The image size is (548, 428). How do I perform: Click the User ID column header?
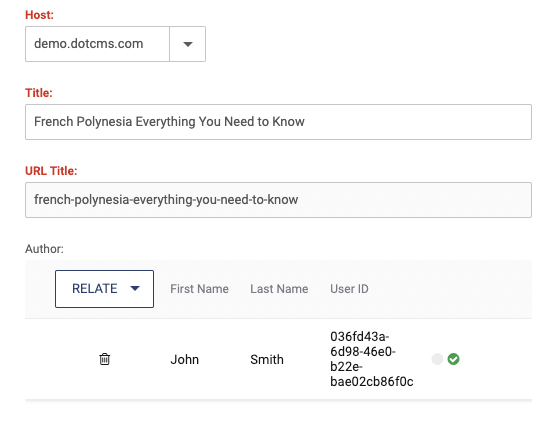349,289
